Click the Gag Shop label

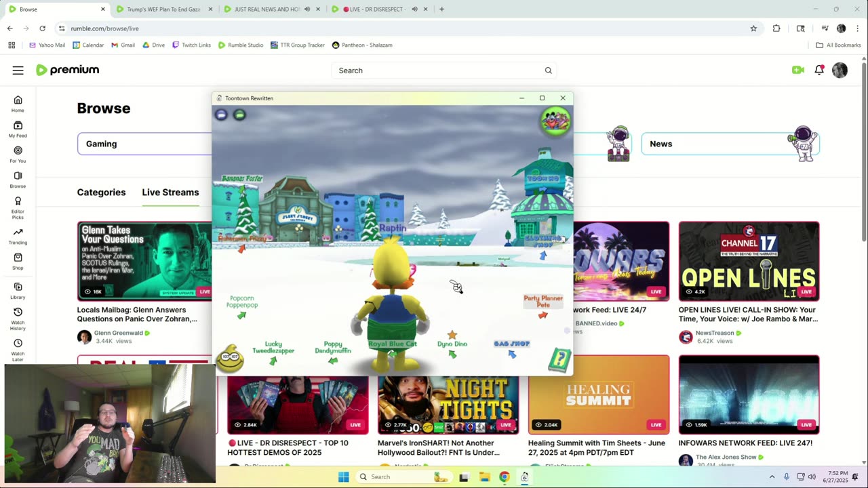tap(512, 344)
